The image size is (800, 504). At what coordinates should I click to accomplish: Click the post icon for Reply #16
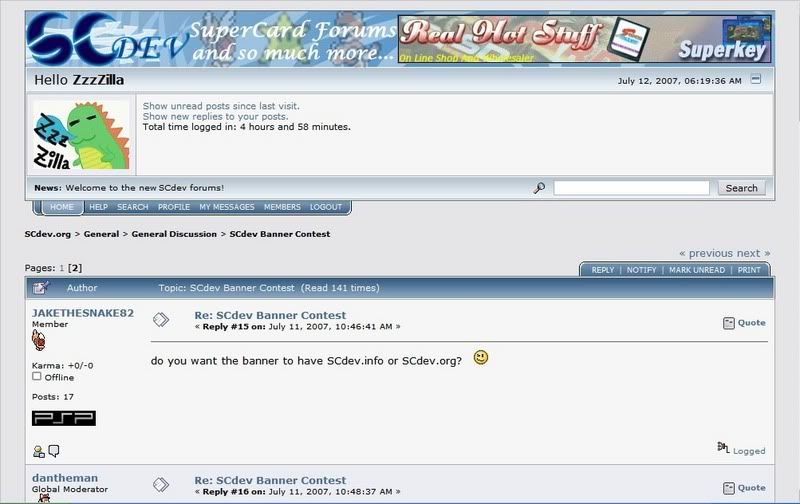click(x=161, y=485)
